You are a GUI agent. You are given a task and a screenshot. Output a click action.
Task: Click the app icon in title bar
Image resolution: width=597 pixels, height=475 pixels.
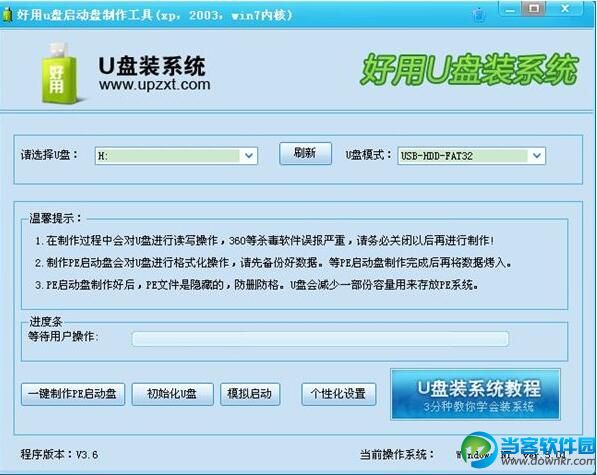7,15
